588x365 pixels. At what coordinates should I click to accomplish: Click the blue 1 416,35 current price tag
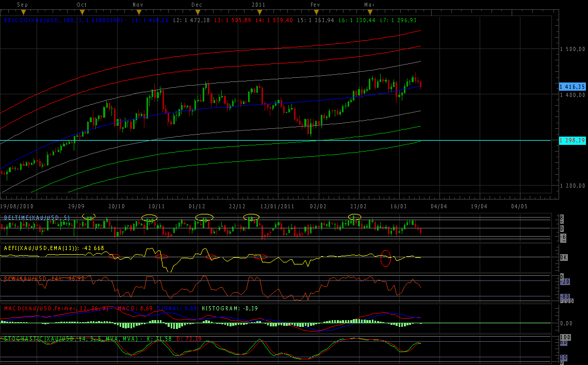click(573, 87)
